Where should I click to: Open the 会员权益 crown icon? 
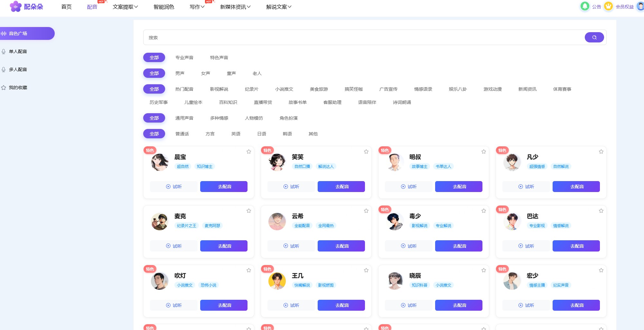click(x=608, y=6)
